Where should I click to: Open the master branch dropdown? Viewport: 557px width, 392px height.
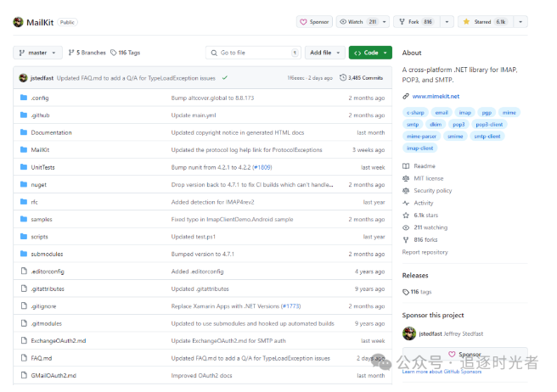coord(37,53)
